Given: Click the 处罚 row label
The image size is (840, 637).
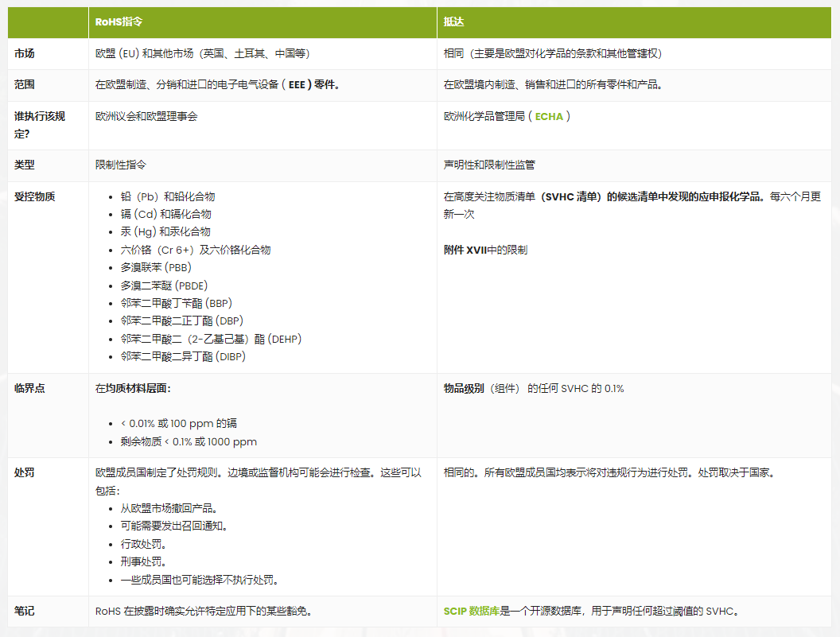Looking at the screenshot, I should click(25, 471).
